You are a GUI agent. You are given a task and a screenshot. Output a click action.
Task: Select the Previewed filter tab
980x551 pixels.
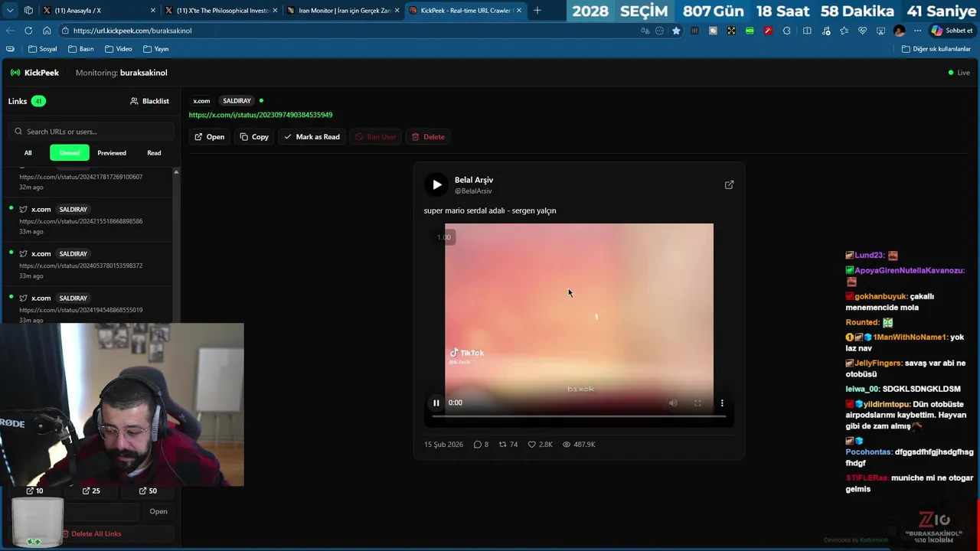(x=112, y=153)
